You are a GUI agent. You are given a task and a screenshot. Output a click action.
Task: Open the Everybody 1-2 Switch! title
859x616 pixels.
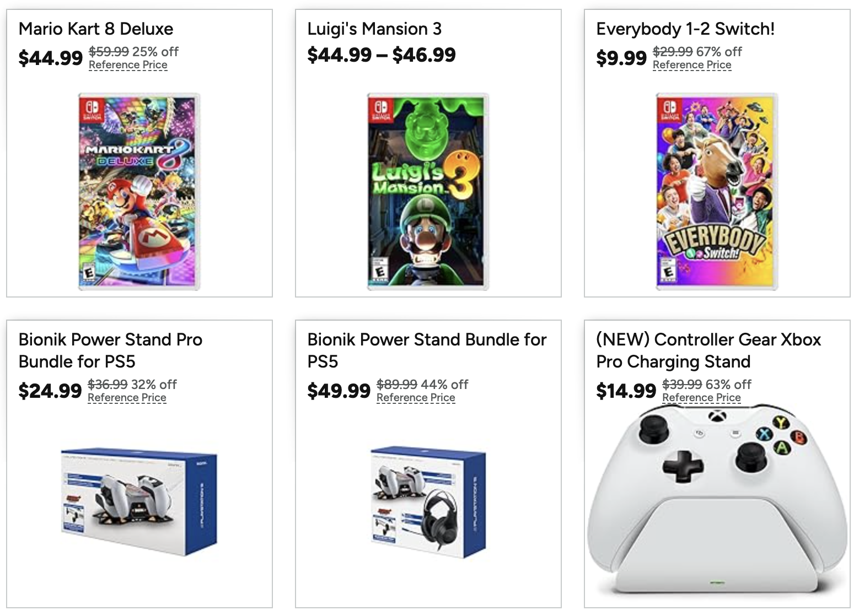point(685,29)
